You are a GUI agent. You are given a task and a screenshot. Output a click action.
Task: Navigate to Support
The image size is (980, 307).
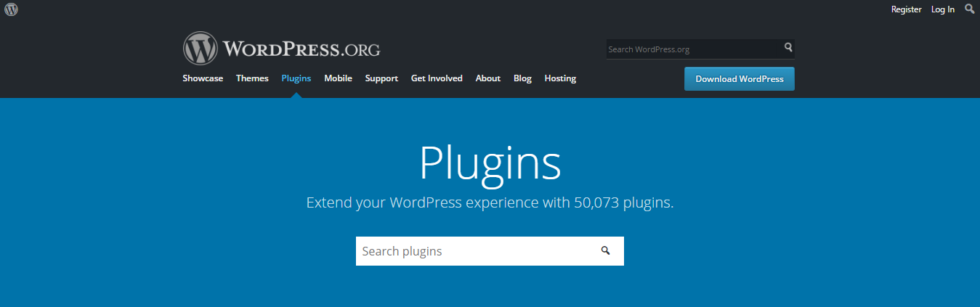coord(381,78)
